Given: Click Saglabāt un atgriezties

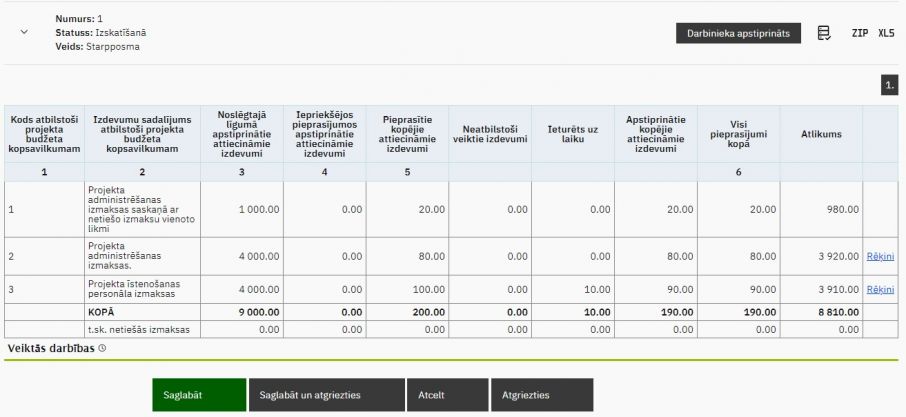Looking at the screenshot, I should point(326,395).
